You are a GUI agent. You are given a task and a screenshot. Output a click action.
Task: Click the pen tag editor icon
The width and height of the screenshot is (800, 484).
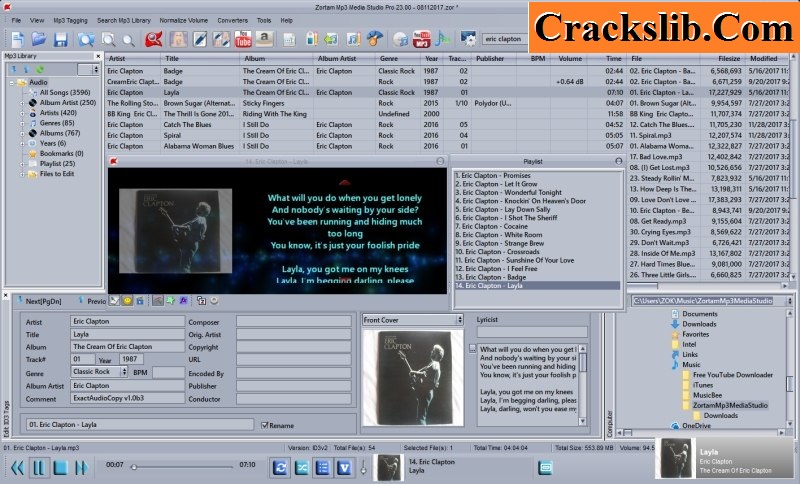click(199, 39)
